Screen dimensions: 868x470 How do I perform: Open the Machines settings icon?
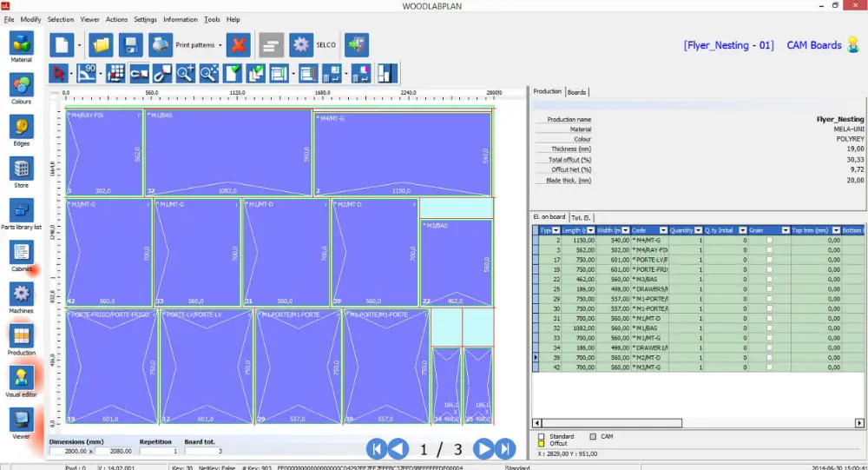[22, 294]
